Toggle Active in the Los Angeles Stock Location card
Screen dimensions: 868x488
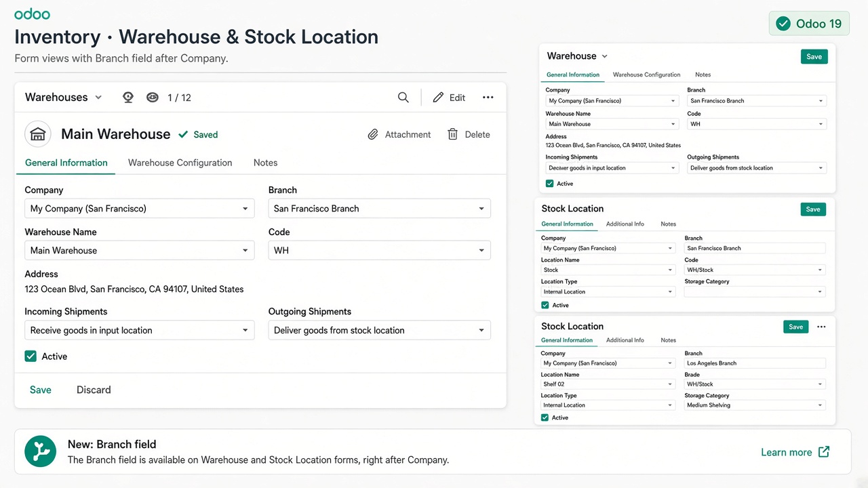[x=545, y=418]
